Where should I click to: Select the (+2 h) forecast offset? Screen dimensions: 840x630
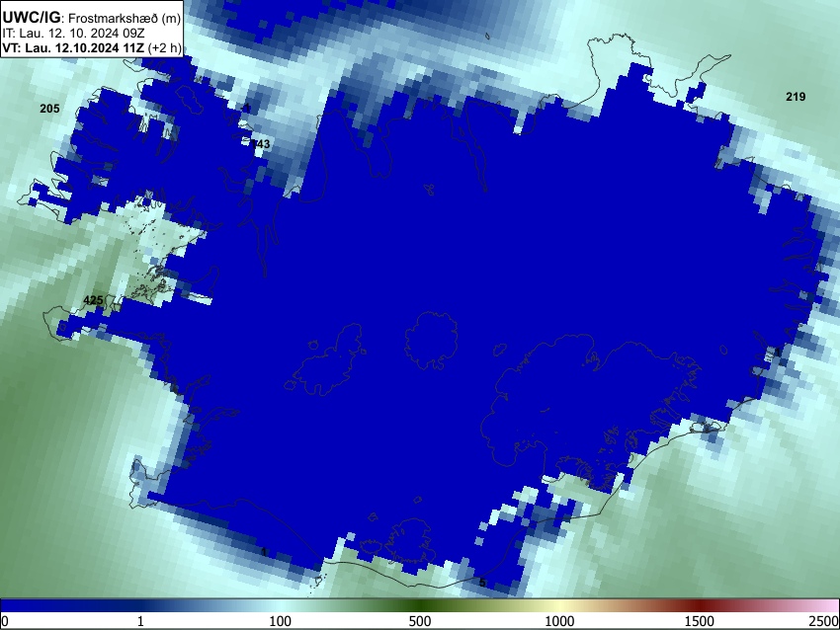pos(165,48)
